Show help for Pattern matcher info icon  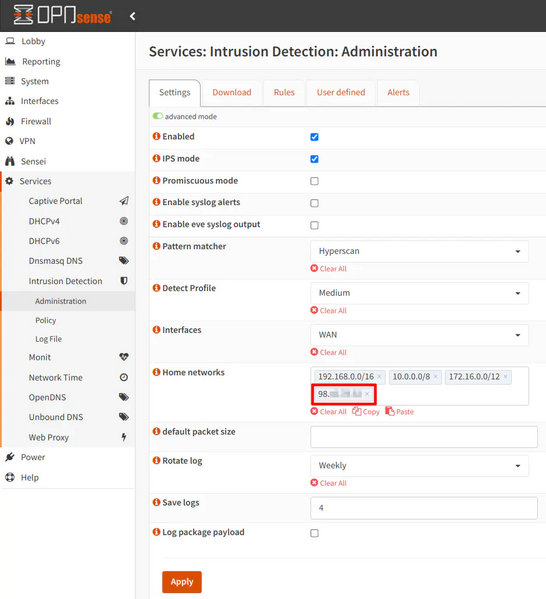[x=156, y=246]
